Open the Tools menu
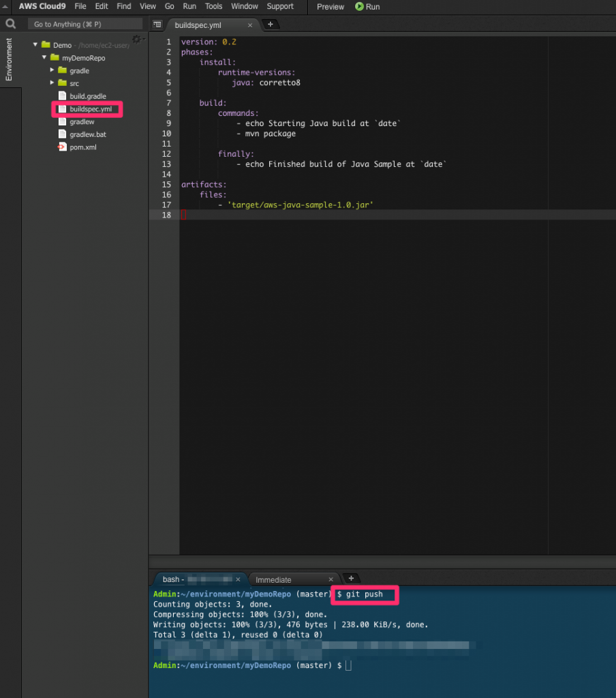Image resolution: width=616 pixels, height=698 pixels. coord(214,7)
